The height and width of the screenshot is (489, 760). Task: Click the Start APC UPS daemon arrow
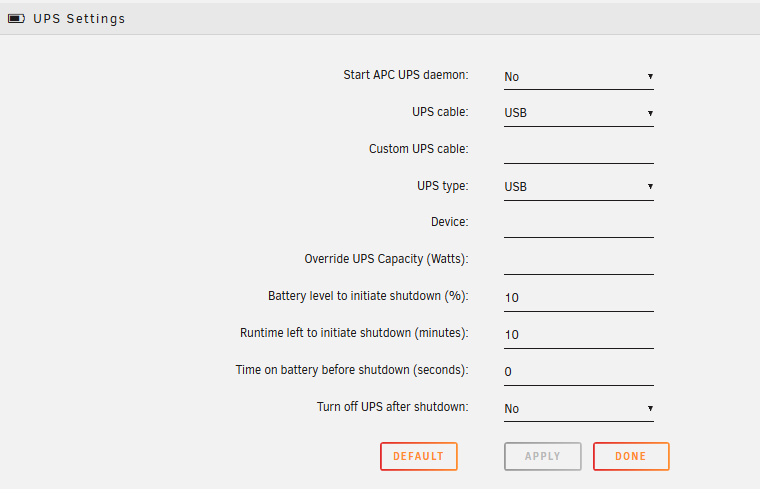(650, 76)
